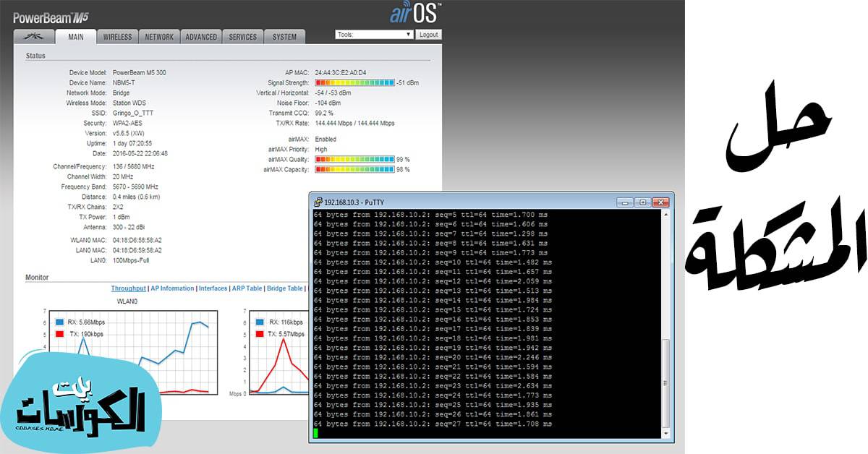Click the blue RX legend swatch for WLAN0
Viewport: 868px width, 454px height.
point(59,322)
